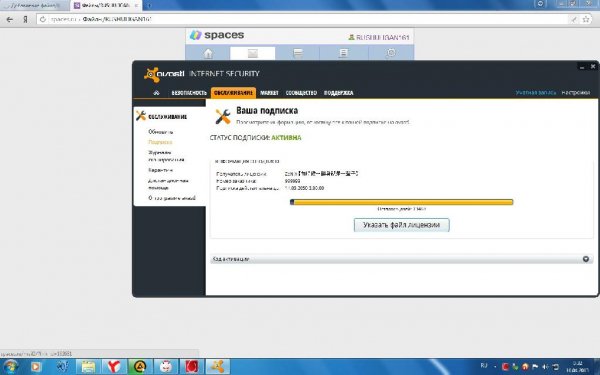Screen dimensions: 600x375
Task: Click the Указать файл лицензии button
Action: click(x=401, y=225)
